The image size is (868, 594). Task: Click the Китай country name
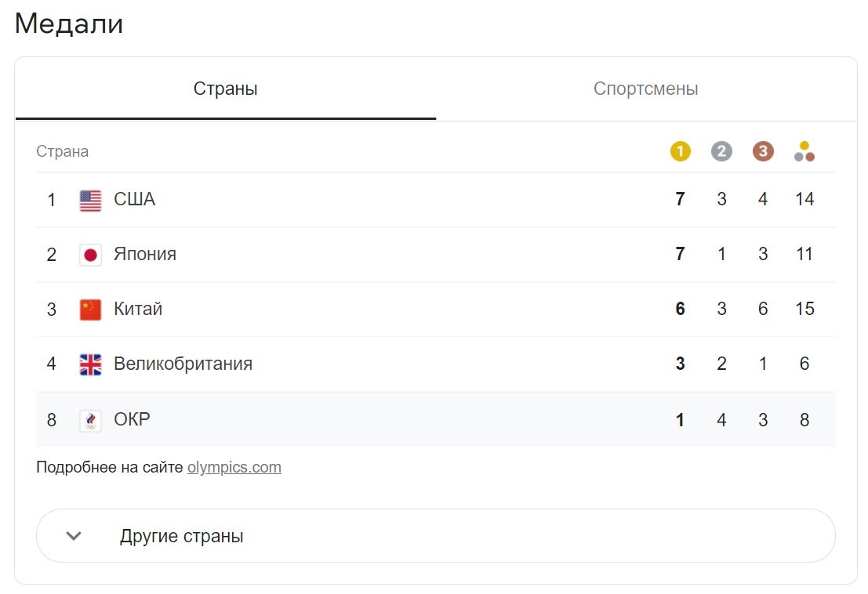[x=138, y=309]
